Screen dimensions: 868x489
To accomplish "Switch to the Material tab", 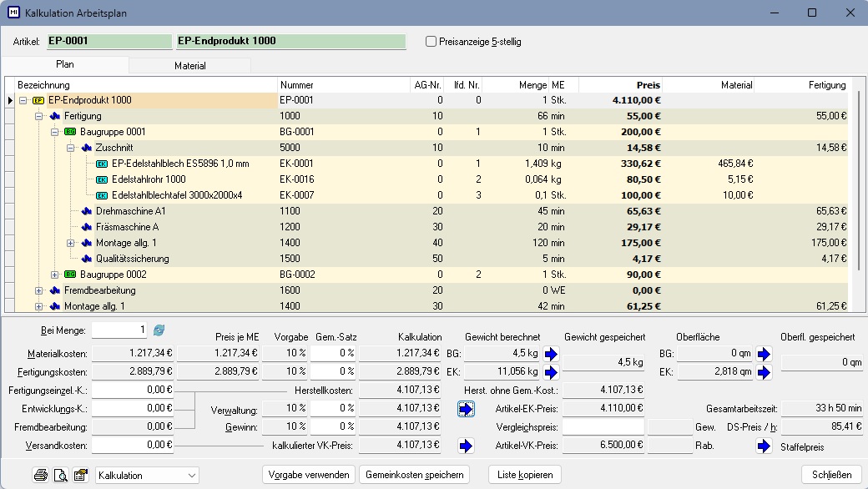I will [189, 65].
